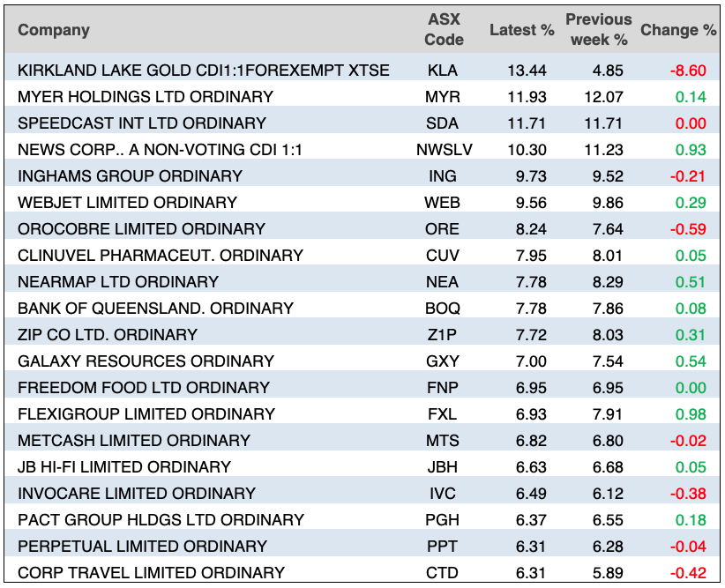This screenshot has height=588, width=725.
Task: Click the -0.59 change value for Orocobre
Action: (689, 229)
